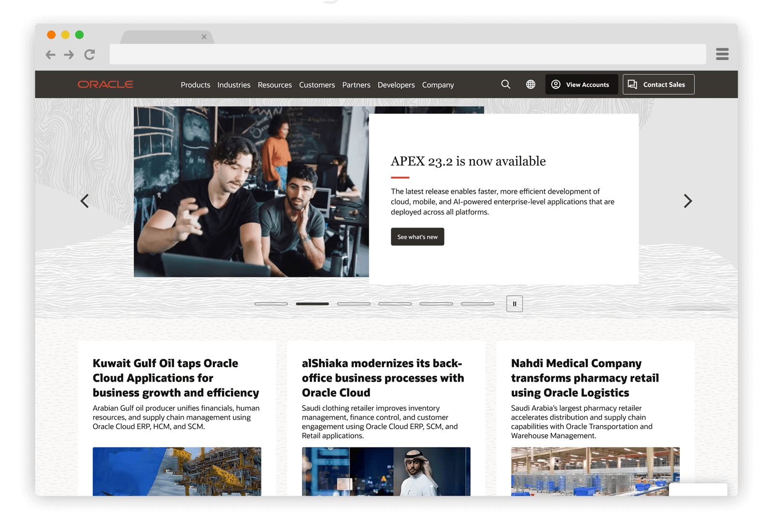This screenshot has height=532, width=773.
Task: Click text starting 'Saudi Arabia's largest pharmacy'
Action: pos(582,422)
